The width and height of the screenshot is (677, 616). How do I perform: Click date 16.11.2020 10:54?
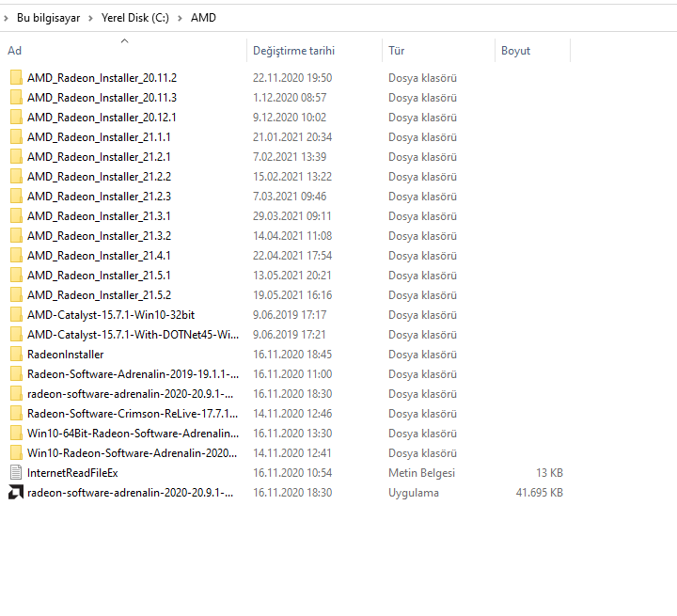click(x=292, y=473)
